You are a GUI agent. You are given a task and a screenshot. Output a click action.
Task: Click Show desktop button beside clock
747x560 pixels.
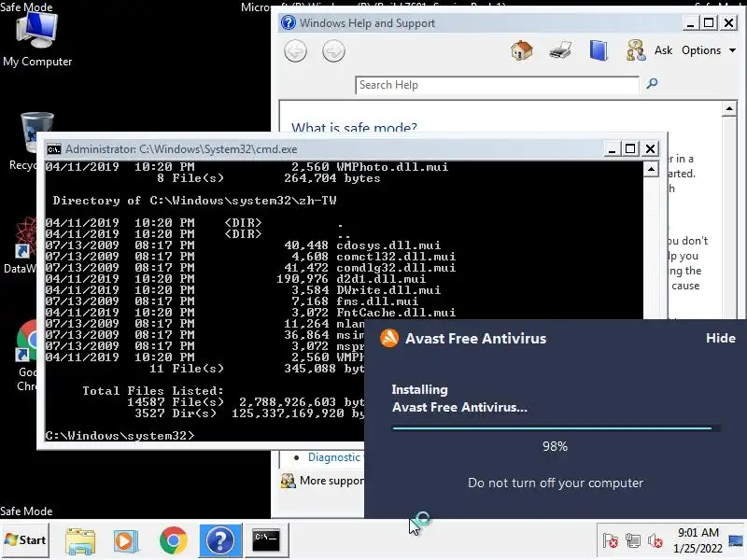tap(736, 540)
